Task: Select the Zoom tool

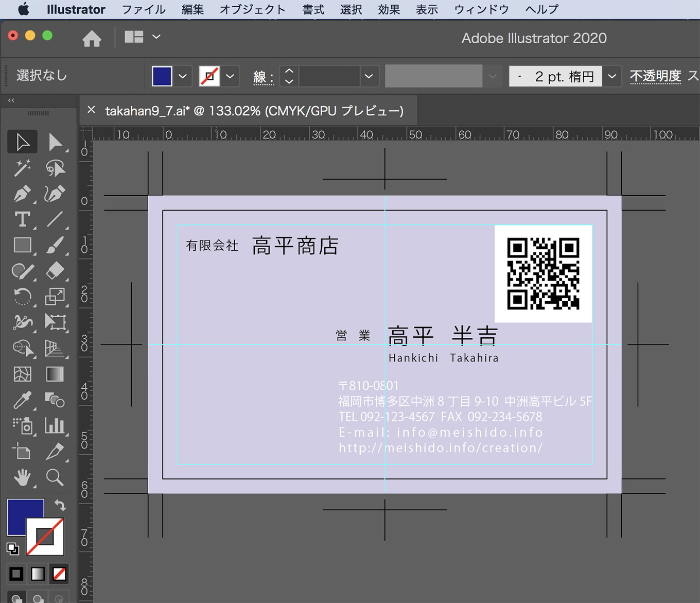Action: 55,477
